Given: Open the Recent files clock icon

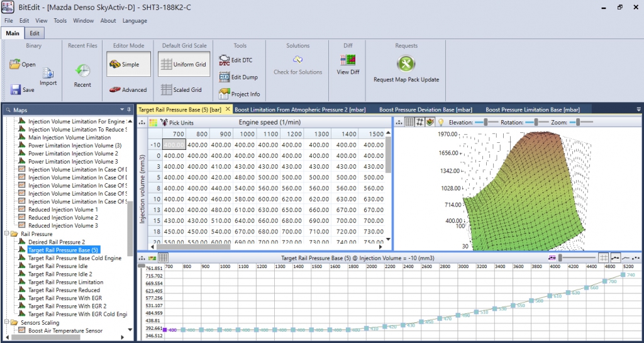Looking at the screenshot, I should (82, 70).
